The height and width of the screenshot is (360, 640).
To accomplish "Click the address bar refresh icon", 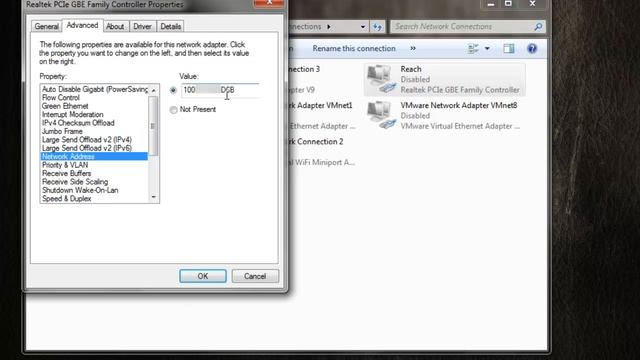I will 377,27.
